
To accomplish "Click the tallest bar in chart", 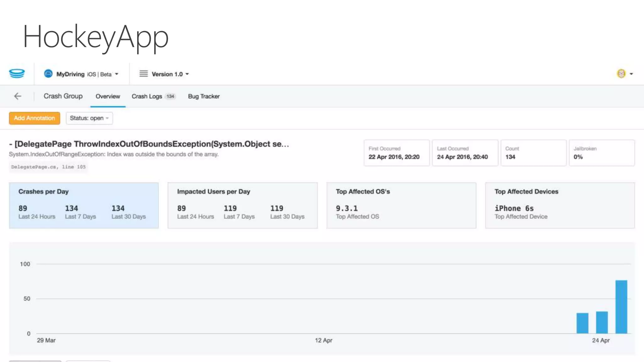I will 621,306.
